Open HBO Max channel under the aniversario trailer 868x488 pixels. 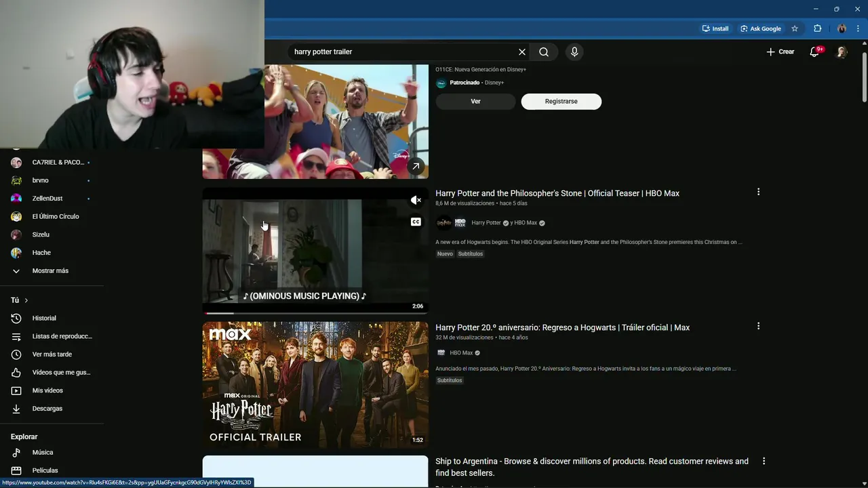tap(461, 352)
